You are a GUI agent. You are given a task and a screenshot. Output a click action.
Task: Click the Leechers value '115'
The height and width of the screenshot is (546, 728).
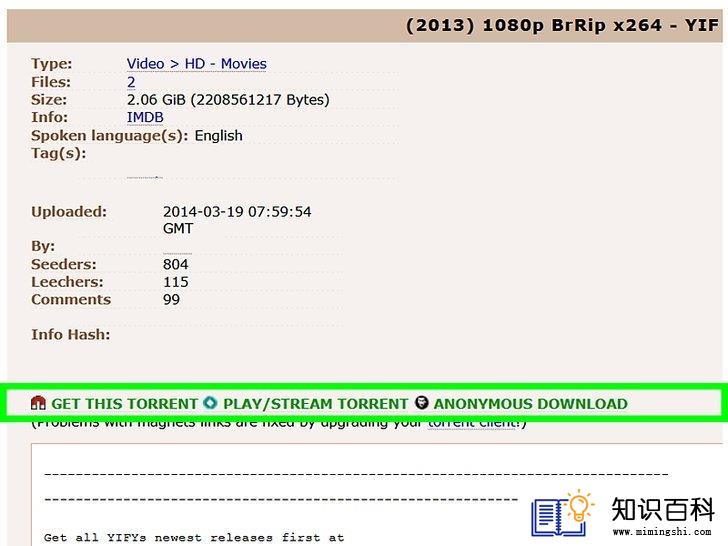coord(176,282)
